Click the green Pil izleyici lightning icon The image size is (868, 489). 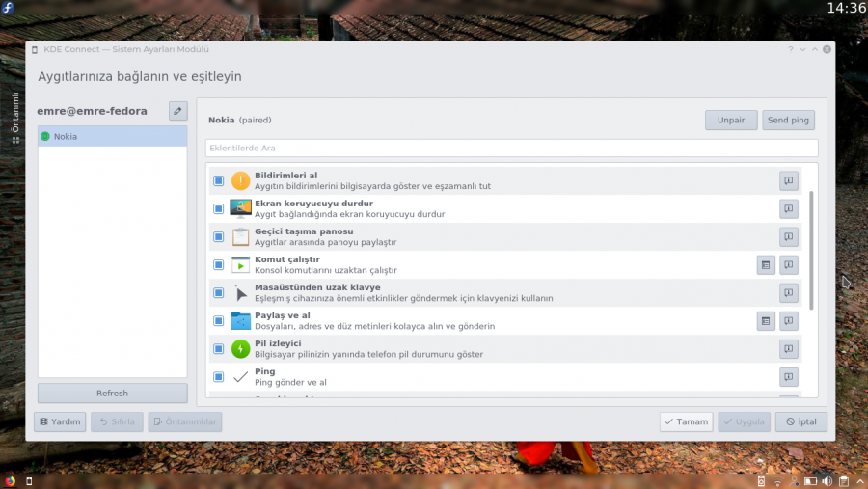(240, 349)
